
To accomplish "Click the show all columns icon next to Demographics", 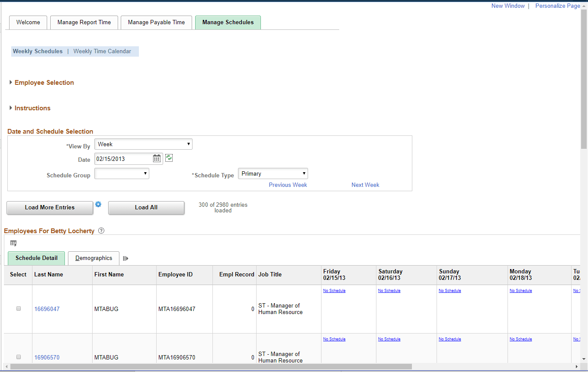I will pos(125,258).
